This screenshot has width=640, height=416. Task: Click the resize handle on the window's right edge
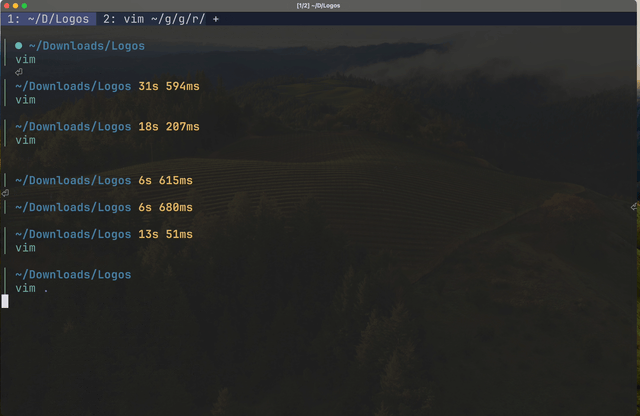pos(635,207)
